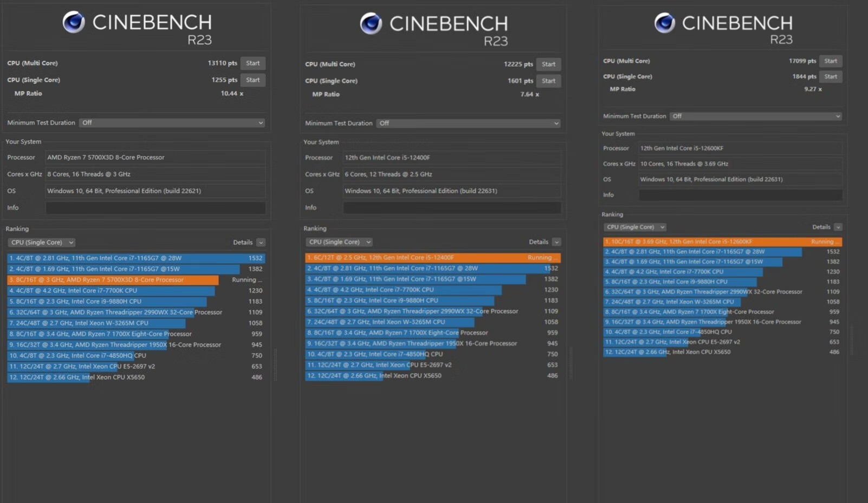The height and width of the screenshot is (503, 868).
Task: Select Threadripper 2990WX row in Ryzen window
Action: pos(135,312)
